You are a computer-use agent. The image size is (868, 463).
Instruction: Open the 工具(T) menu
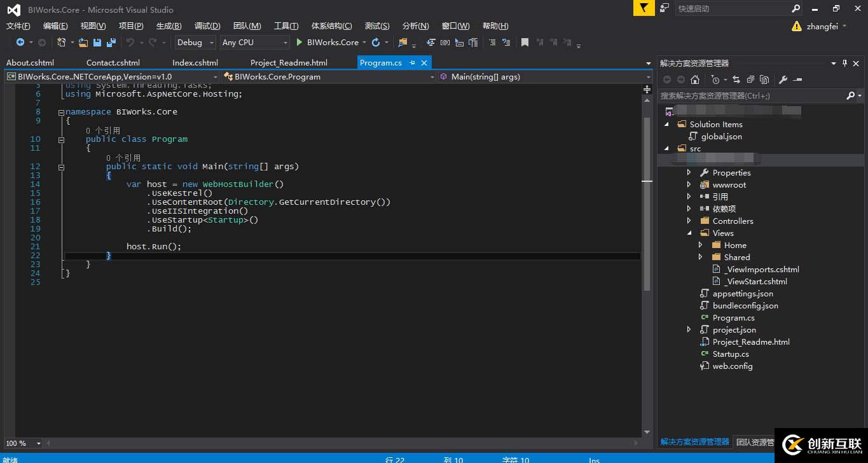286,26
